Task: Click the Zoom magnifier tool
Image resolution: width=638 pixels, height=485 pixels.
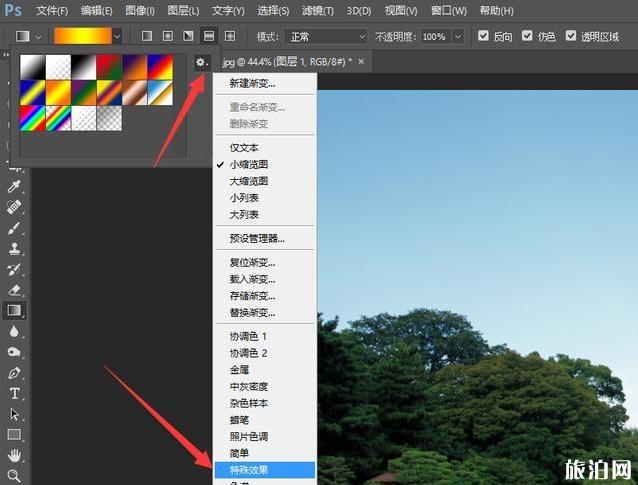Action: 15,476
